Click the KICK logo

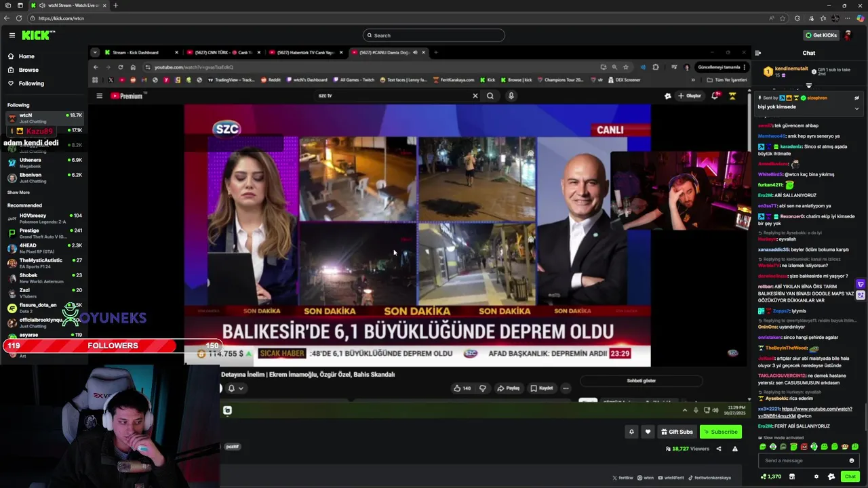[x=35, y=35]
